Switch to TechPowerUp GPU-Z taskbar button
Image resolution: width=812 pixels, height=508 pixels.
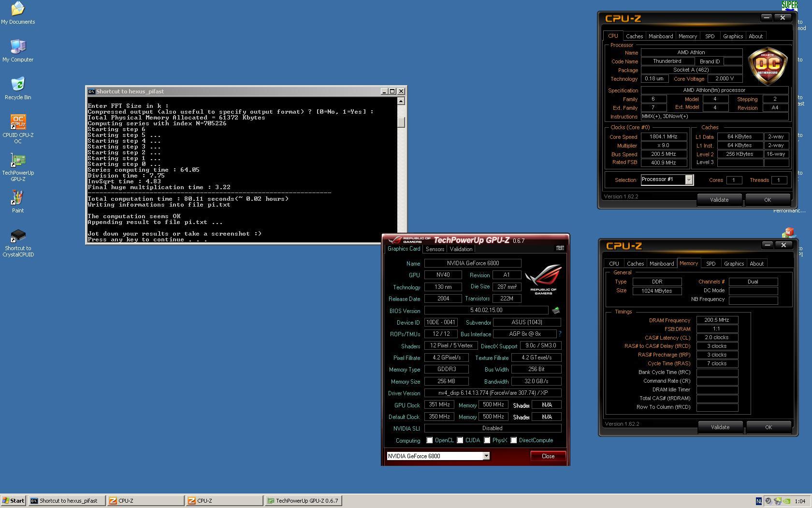tap(304, 501)
